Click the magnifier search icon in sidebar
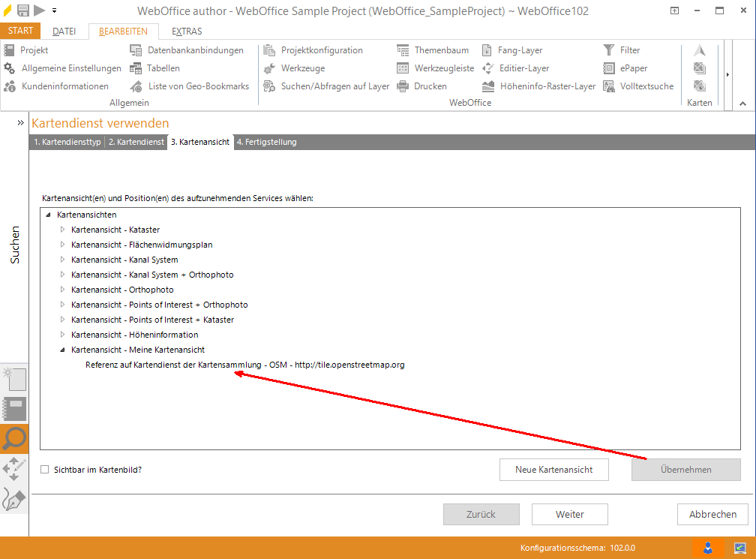 coord(14,439)
